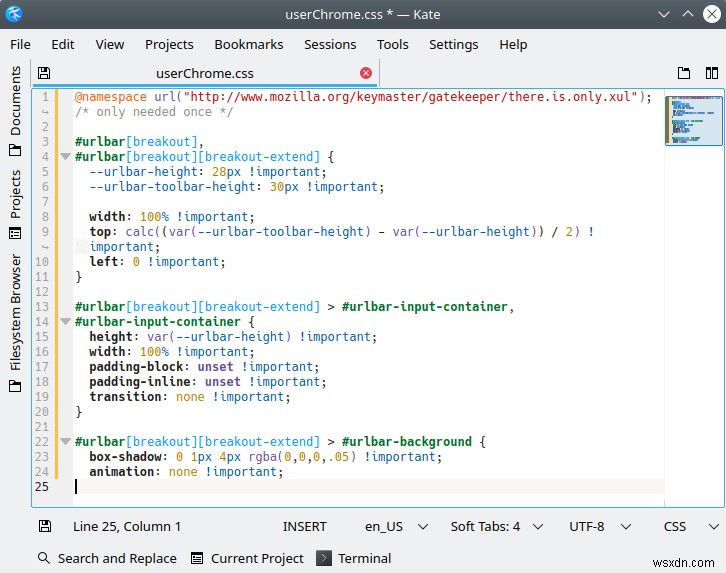Toggle the Search and Replace panel
This screenshot has width=726, height=573.
click(107, 558)
